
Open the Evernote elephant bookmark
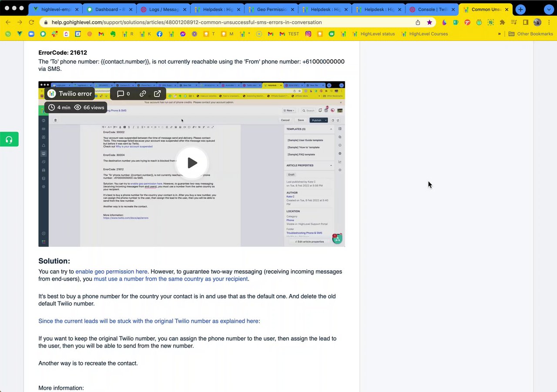click(113, 34)
